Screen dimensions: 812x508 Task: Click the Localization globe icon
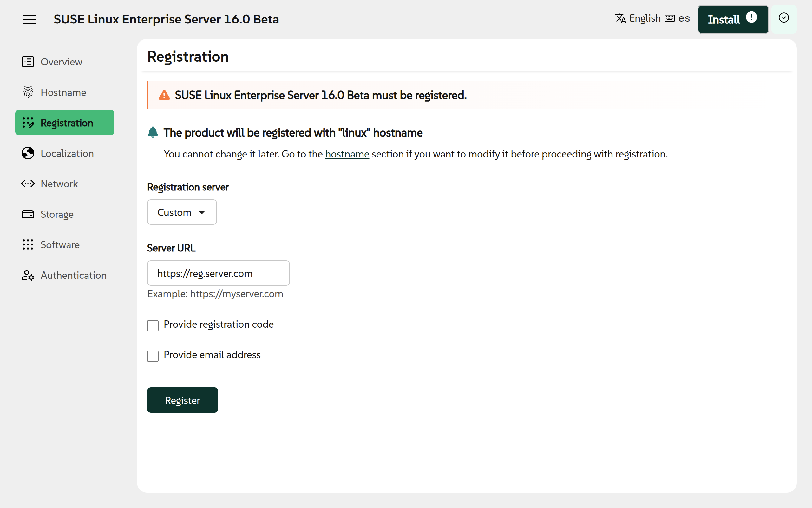pos(28,153)
